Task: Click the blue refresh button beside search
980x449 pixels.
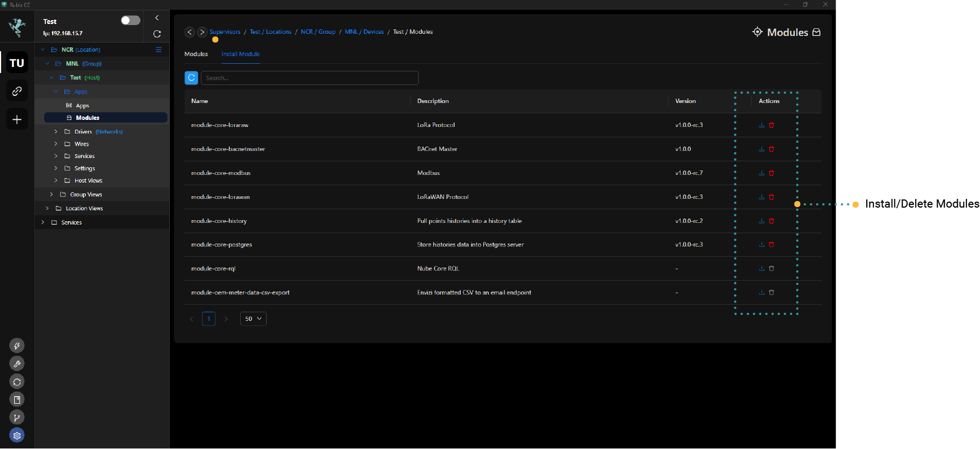Action: pos(192,78)
